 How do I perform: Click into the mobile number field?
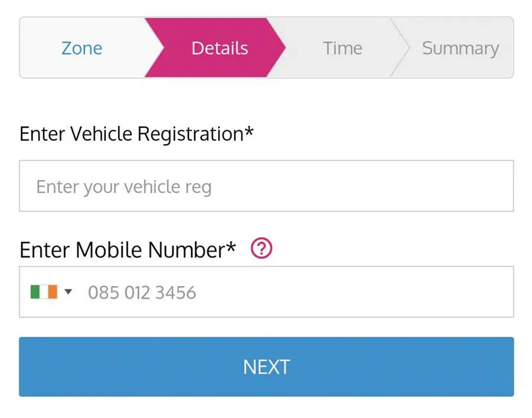click(x=298, y=292)
